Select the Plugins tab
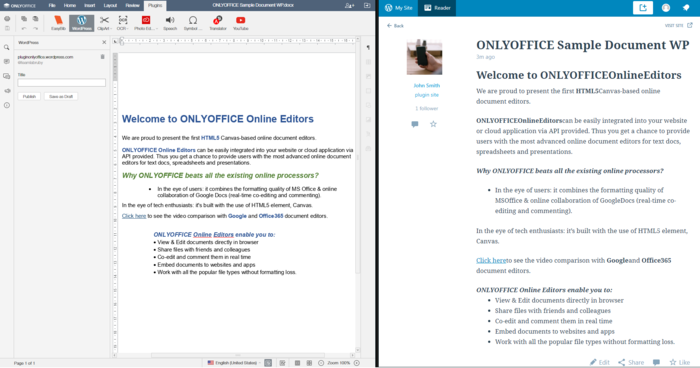This screenshot has height=368, width=700. [x=155, y=6]
